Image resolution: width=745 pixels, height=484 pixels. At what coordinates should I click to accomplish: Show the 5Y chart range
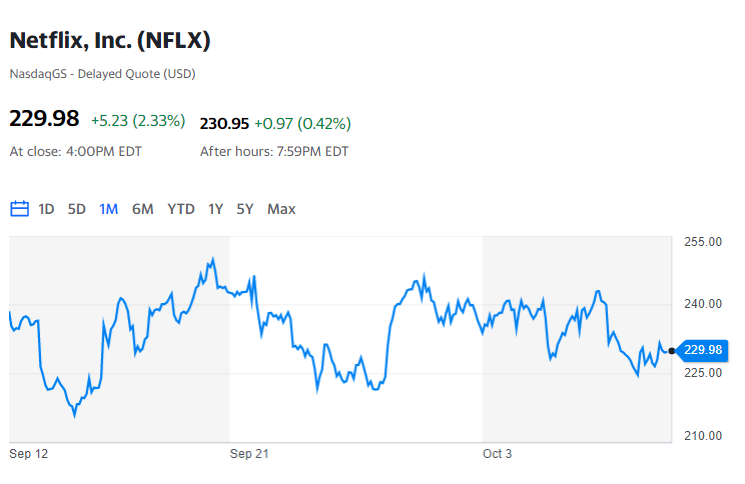245,209
